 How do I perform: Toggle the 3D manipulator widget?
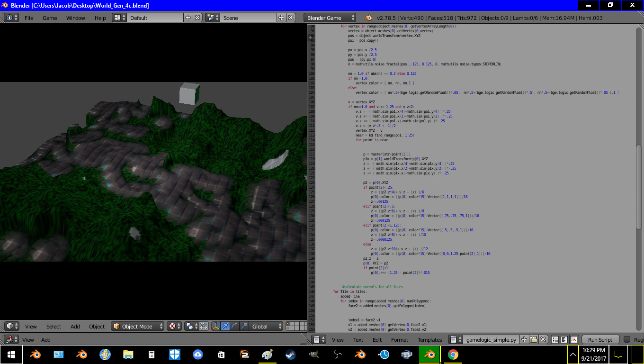pyautogui.click(x=216, y=326)
